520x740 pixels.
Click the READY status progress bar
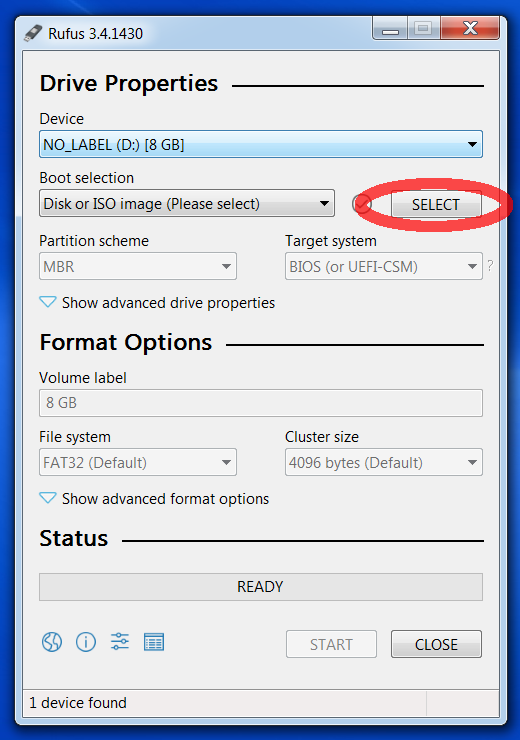click(x=261, y=587)
